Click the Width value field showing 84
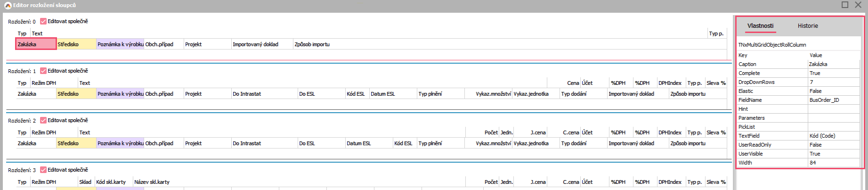Image resolution: width=868 pixels, height=190 pixels. (834, 163)
